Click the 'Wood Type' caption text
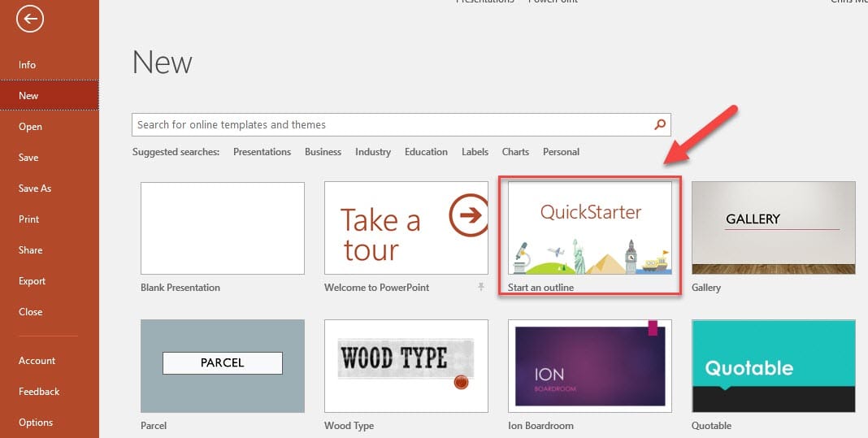The image size is (868, 438). 349,426
